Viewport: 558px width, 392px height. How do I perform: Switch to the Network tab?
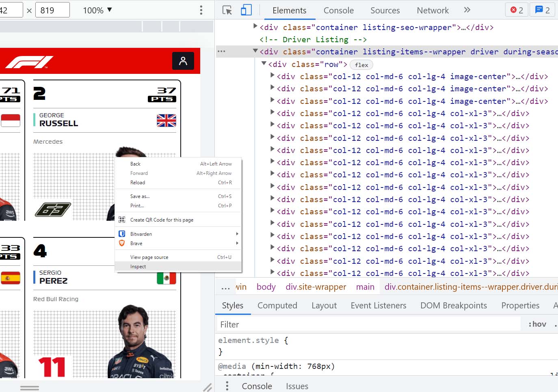433,11
